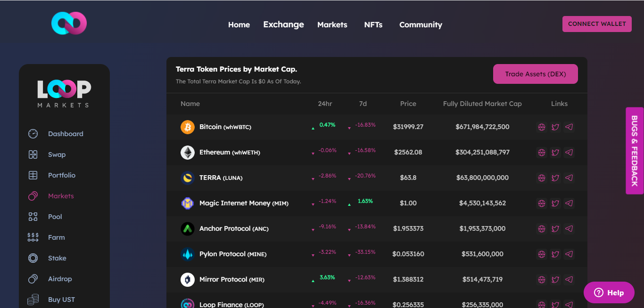This screenshot has width=644, height=308.
Task: Go to NFTs in top navigation
Action: pyautogui.click(x=373, y=24)
